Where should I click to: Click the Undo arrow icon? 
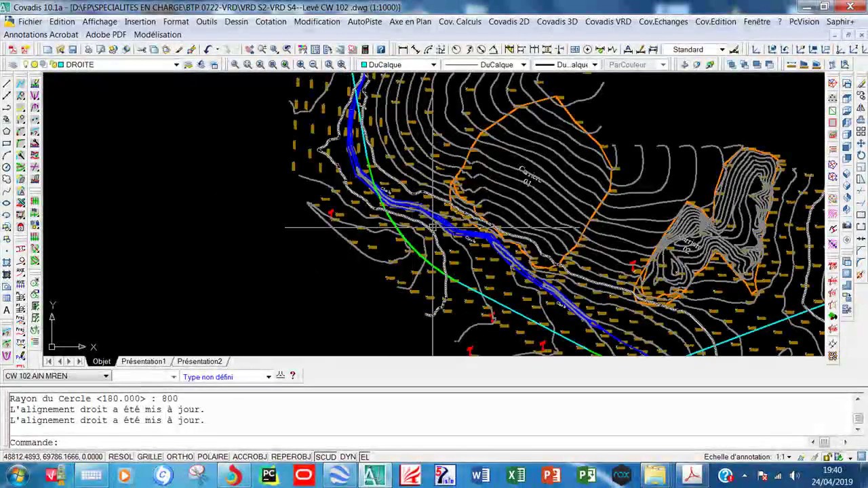[x=208, y=49]
